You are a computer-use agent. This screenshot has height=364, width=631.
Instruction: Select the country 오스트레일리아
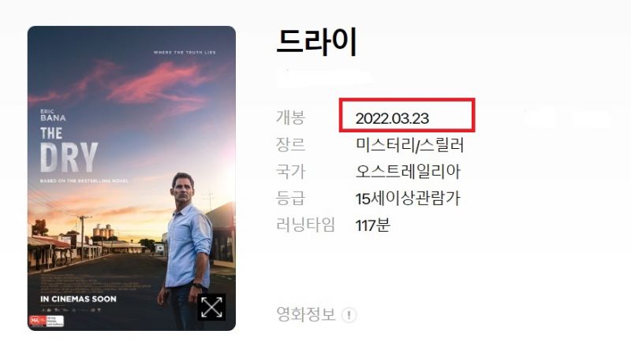coord(408,171)
